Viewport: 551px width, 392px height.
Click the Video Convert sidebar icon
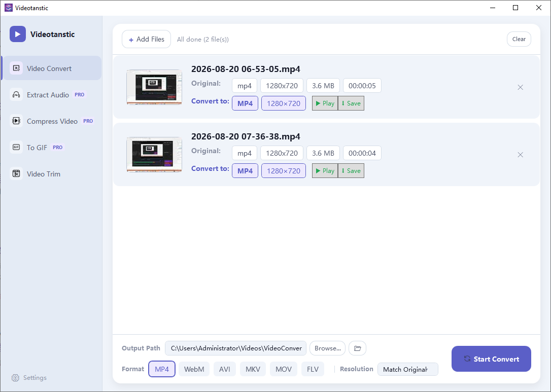tap(16, 68)
